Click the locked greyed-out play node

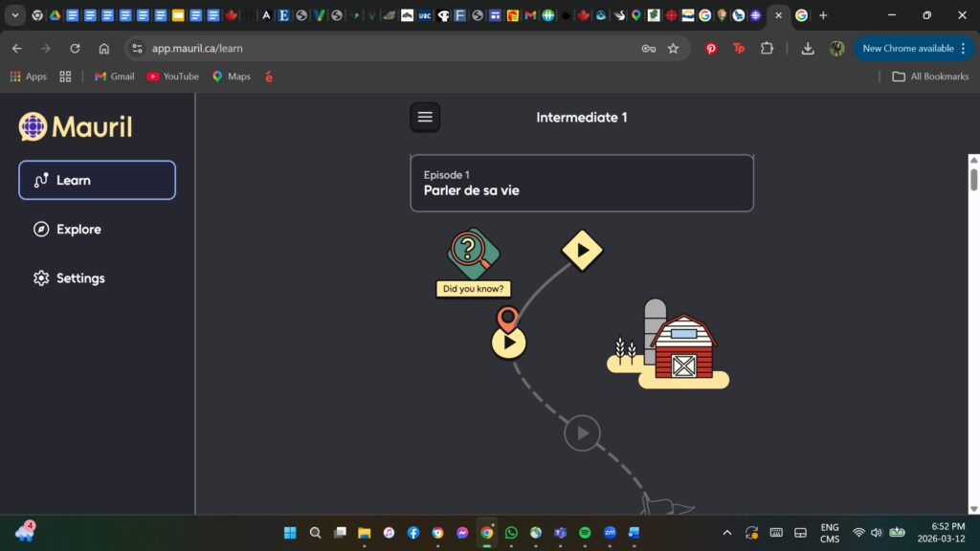point(582,433)
